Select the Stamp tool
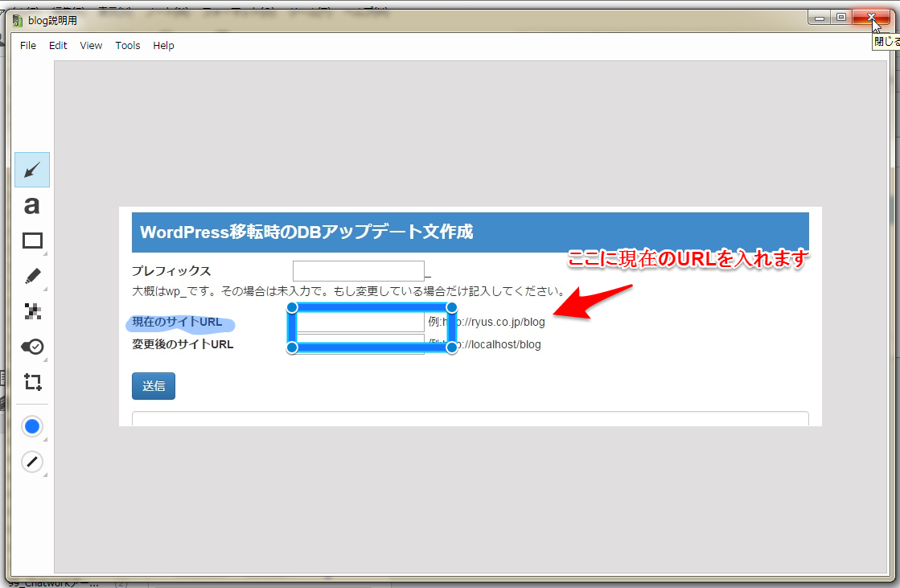 [32, 347]
